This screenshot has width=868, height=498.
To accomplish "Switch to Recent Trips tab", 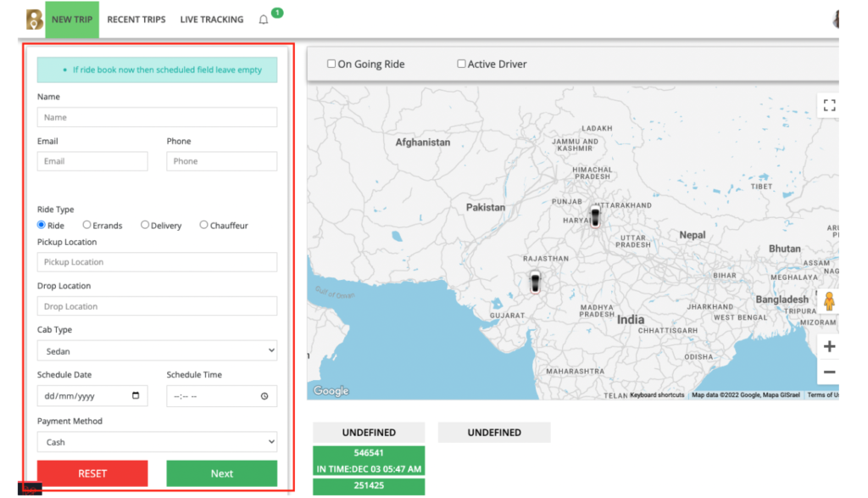I will click(136, 20).
